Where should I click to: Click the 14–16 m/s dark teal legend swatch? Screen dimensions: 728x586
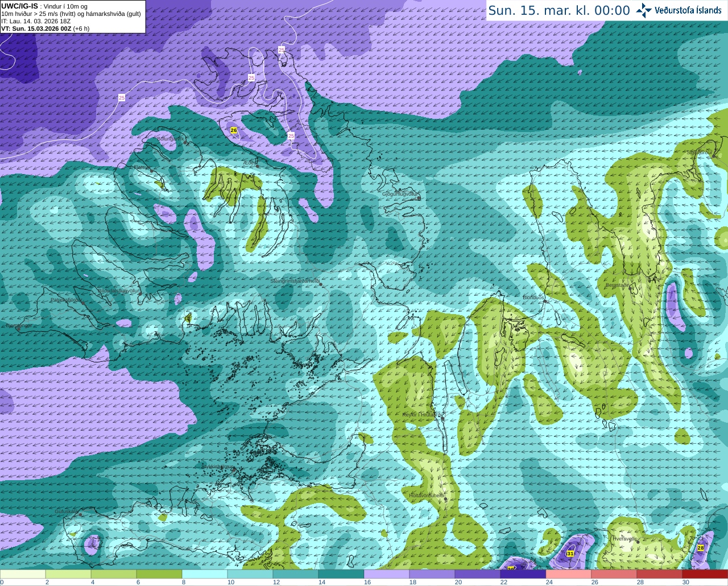coord(341,574)
